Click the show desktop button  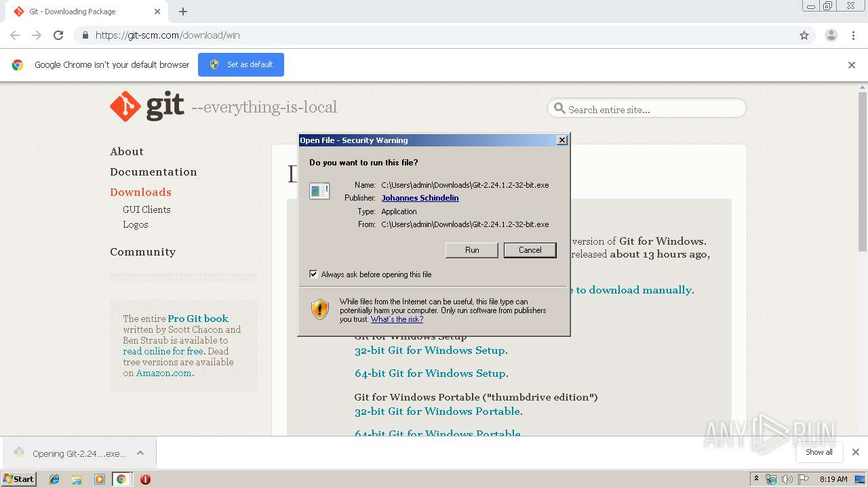[861, 479]
